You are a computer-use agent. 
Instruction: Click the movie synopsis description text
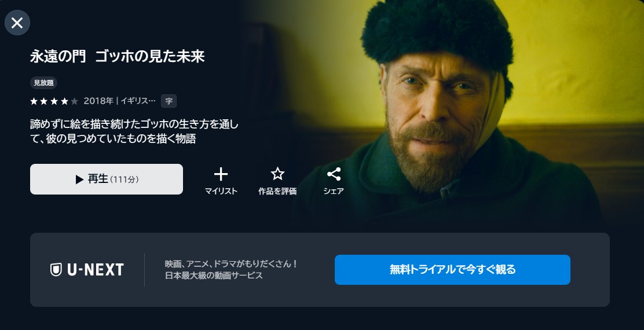point(134,131)
